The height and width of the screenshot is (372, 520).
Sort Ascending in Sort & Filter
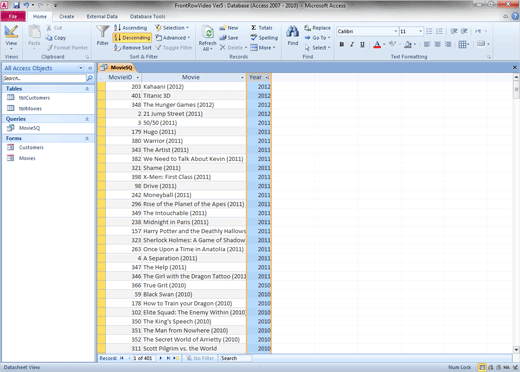[x=130, y=28]
